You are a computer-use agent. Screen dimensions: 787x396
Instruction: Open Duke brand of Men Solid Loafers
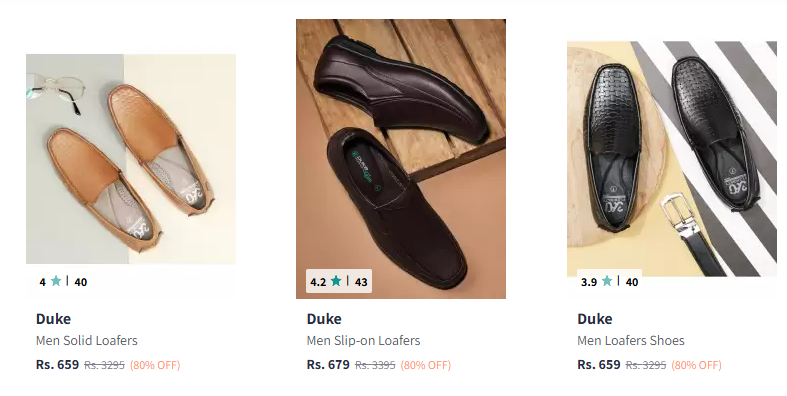coord(53,319)
